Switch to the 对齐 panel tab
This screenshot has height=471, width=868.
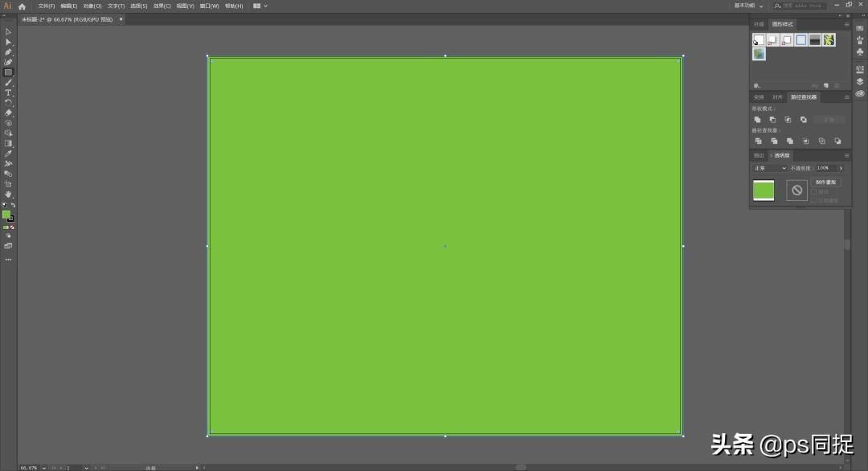[777, 97]
